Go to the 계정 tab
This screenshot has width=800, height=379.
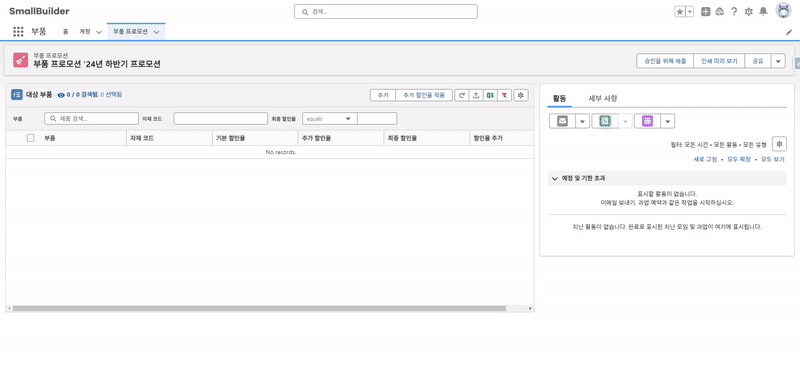point(85,32)
